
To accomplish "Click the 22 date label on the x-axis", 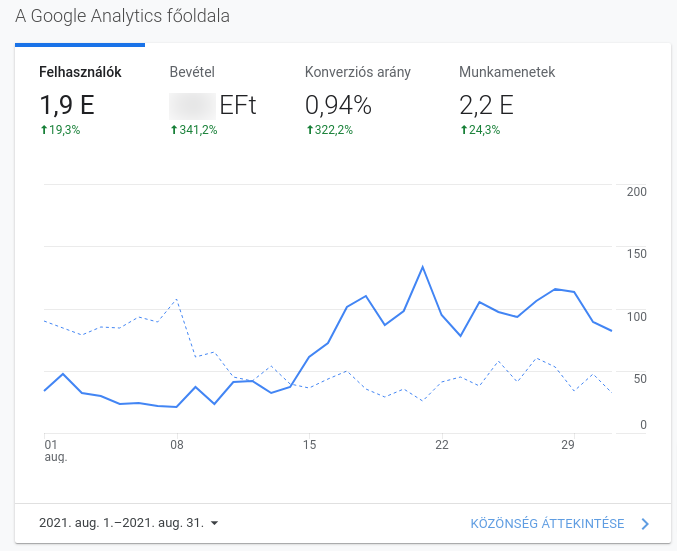I will [x=442, y=444].
